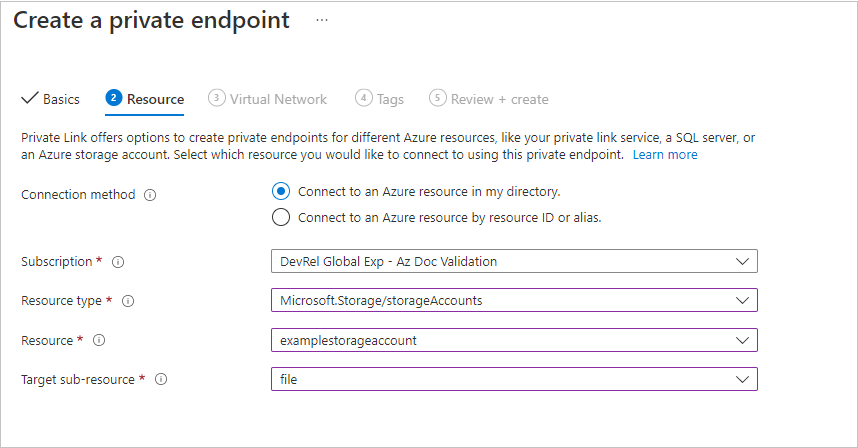Jump to the Review + create tab
This screenshot has height=448, width=858.
click(x=499, y=99)
